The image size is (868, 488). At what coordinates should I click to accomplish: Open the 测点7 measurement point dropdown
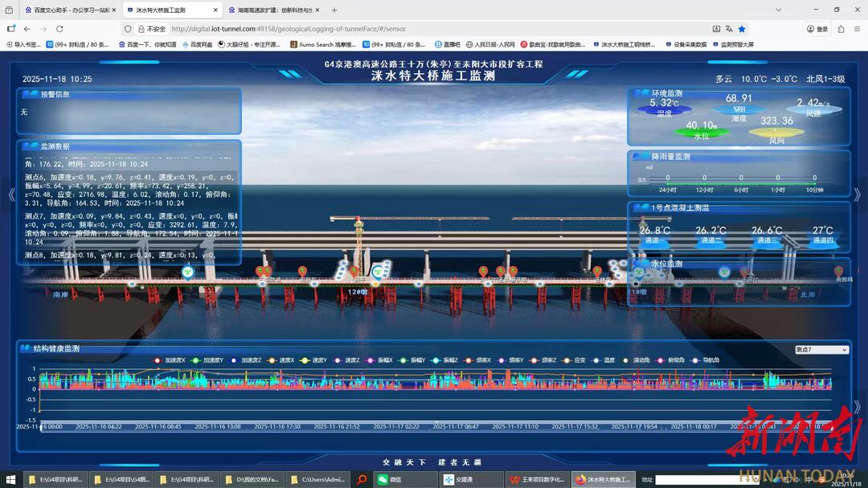(821, 350)
